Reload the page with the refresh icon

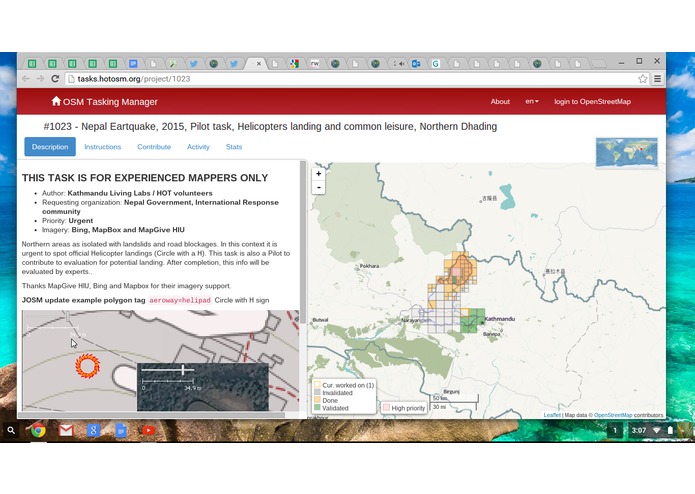55,79
